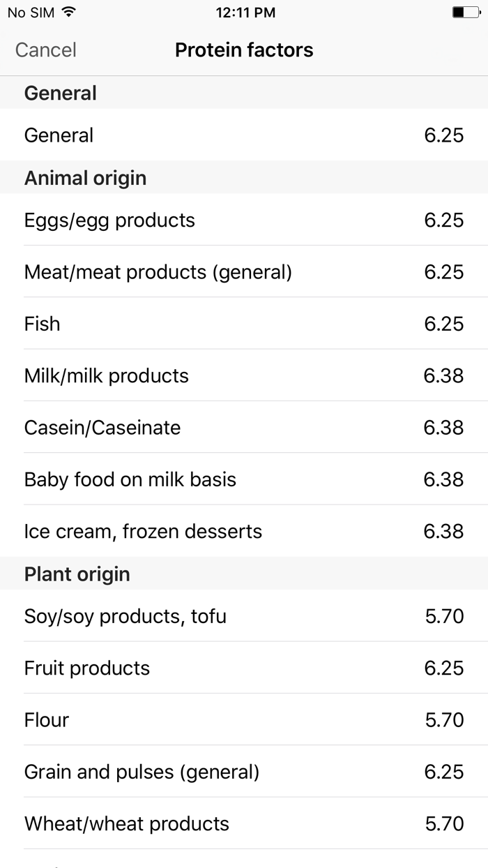This screenshot has width=488, height=868.
Task: Select Baby food on milk basis
Action: 244,479
